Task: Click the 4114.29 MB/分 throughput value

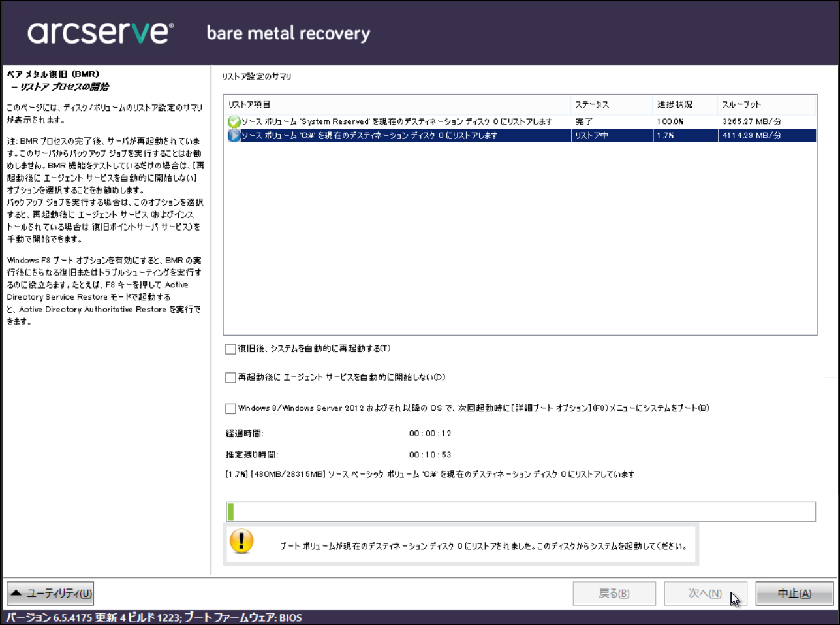Action: [x=752, y=136]
